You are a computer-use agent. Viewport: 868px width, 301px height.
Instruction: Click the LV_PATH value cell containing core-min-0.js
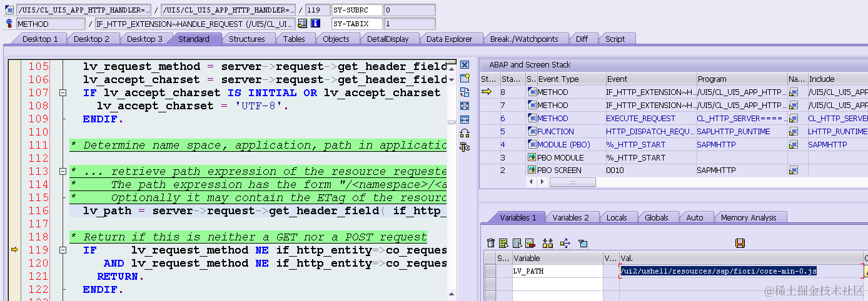click(741, 271)
